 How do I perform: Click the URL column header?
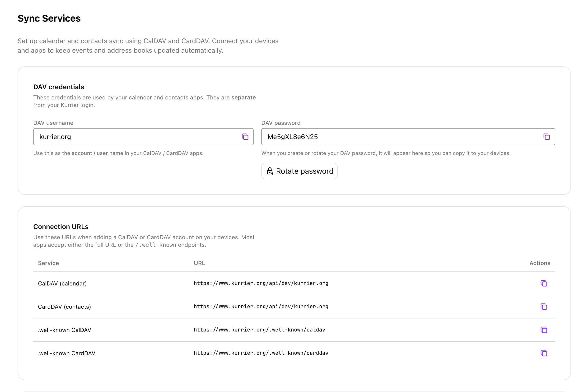pos(199,263)
